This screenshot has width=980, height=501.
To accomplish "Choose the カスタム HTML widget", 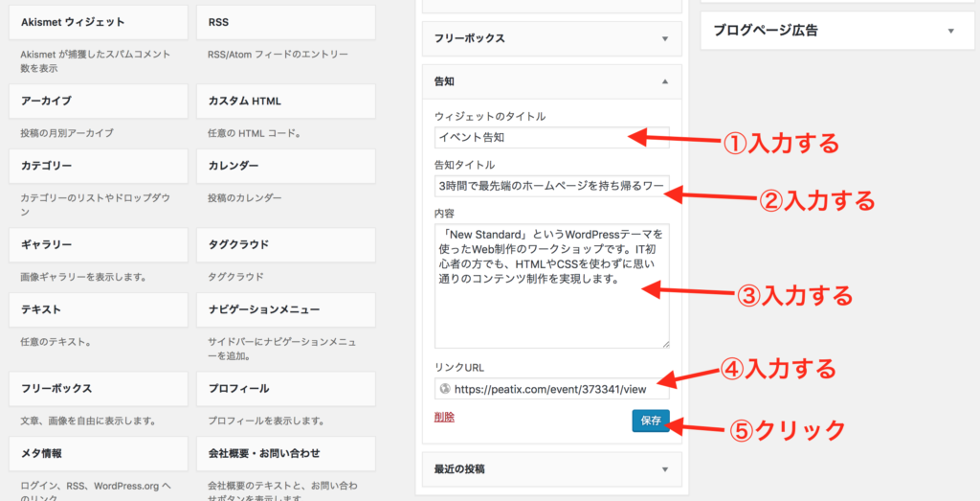I will coord(285,101).
